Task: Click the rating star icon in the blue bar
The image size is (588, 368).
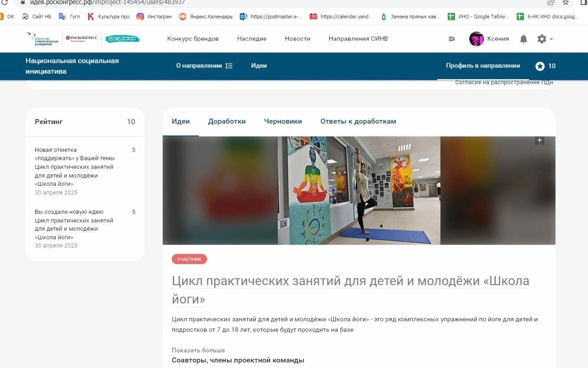Action: pos(540,66)
